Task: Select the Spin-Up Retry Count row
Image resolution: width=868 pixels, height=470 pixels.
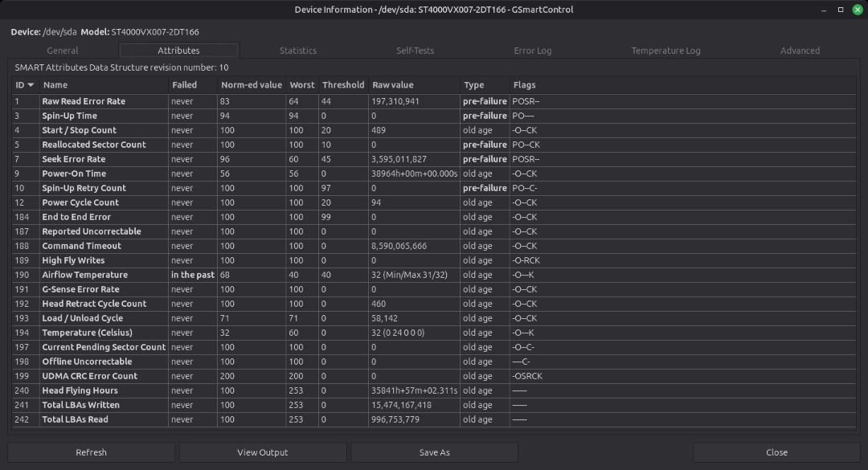Action: 435,188
